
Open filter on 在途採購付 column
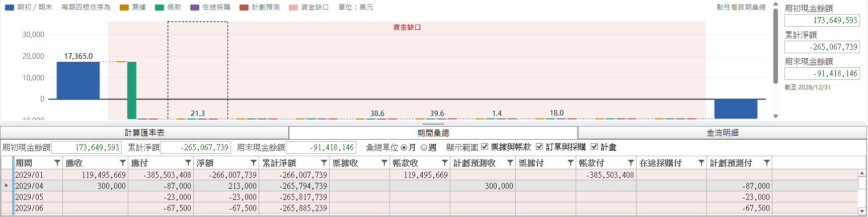pos(701,163)
